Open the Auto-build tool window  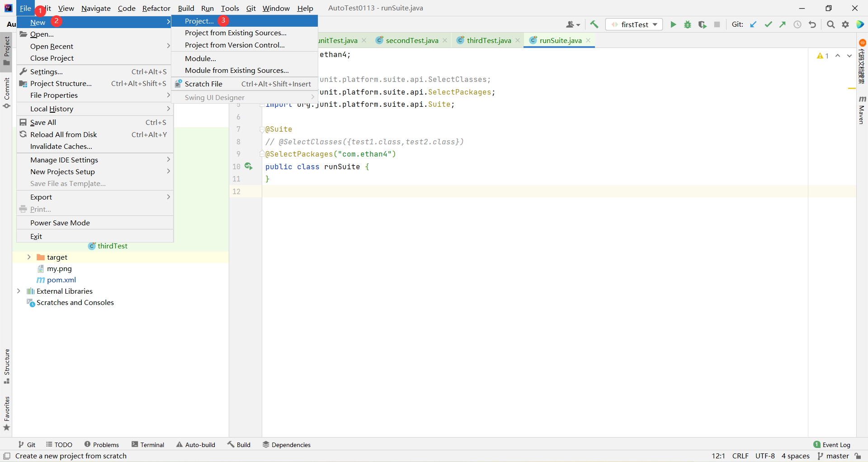tap(196, 445)
